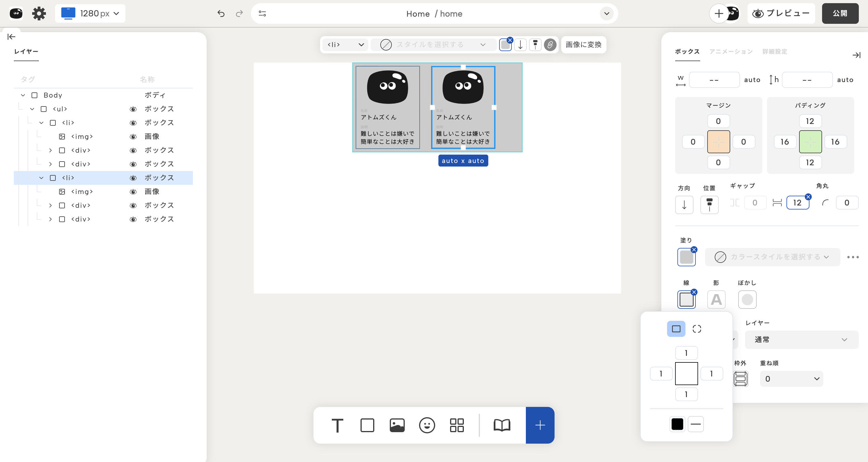Select dashed individual border mode toggle
Screen dimensions: 868x462
pyautogui.click(x=696, y=329)
